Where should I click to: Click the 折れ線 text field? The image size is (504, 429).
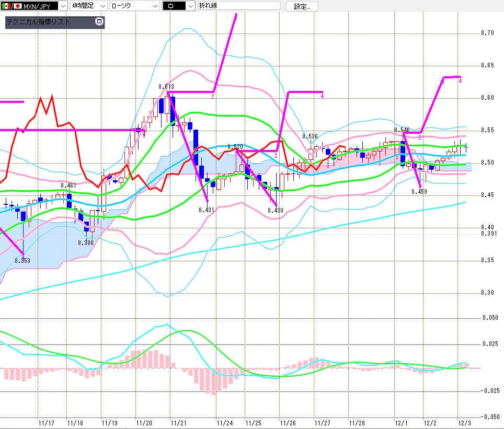point(240,6)
